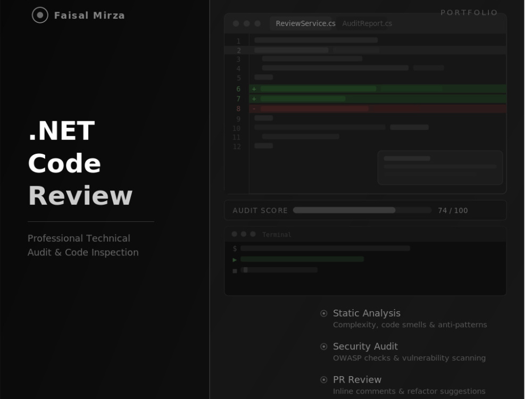The height and width of the screenshot is (399, 532).
Task: Click the $ prompt symbol in Terminal
Action: tap(235, 248)
